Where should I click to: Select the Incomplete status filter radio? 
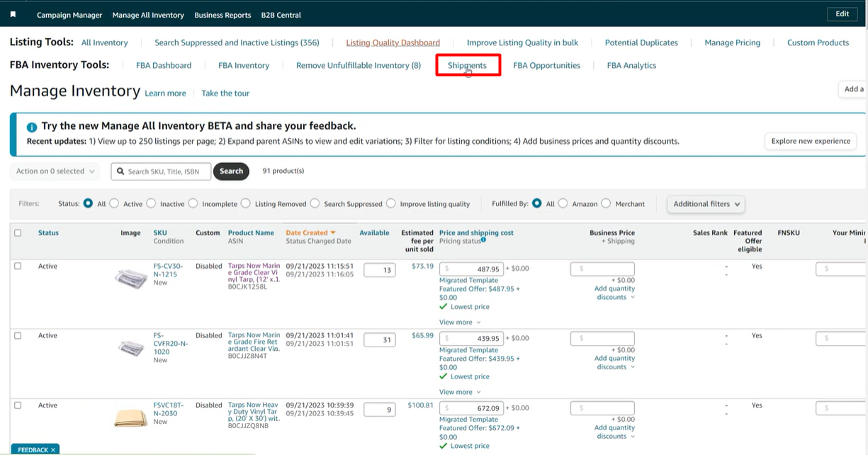click(x=193, y=203)
